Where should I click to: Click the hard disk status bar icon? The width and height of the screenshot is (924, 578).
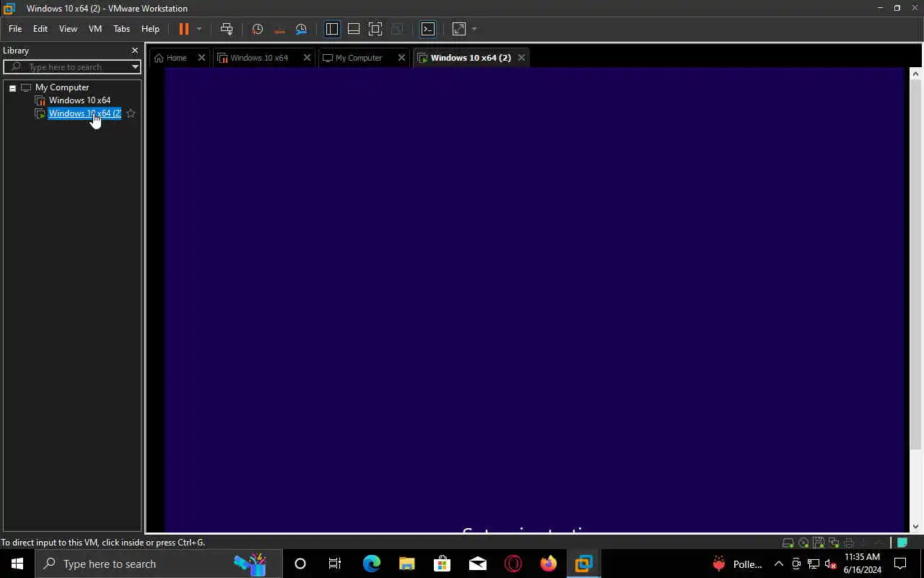coord(788,543)
